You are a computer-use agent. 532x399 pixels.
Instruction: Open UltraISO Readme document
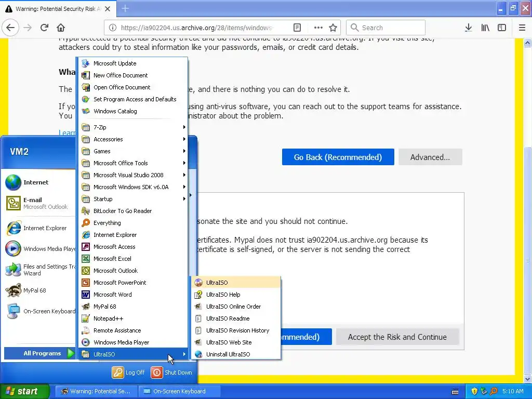tap(236, 318)
